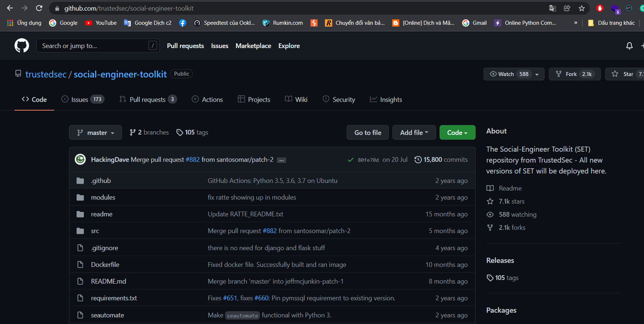Open the Dockerfile file
Screen dimensions: 644x324
[x=105, y=265]
